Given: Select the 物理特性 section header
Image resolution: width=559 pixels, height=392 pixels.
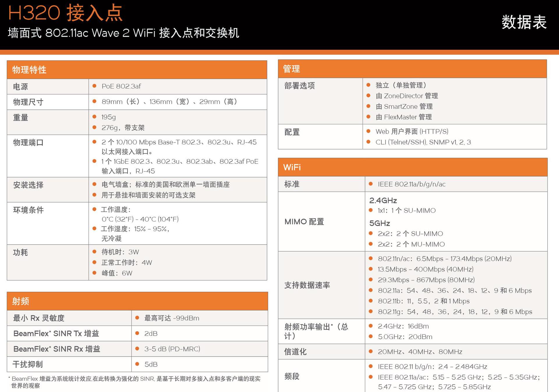Looking at the screenshot, I should click(x=29, y=70).
